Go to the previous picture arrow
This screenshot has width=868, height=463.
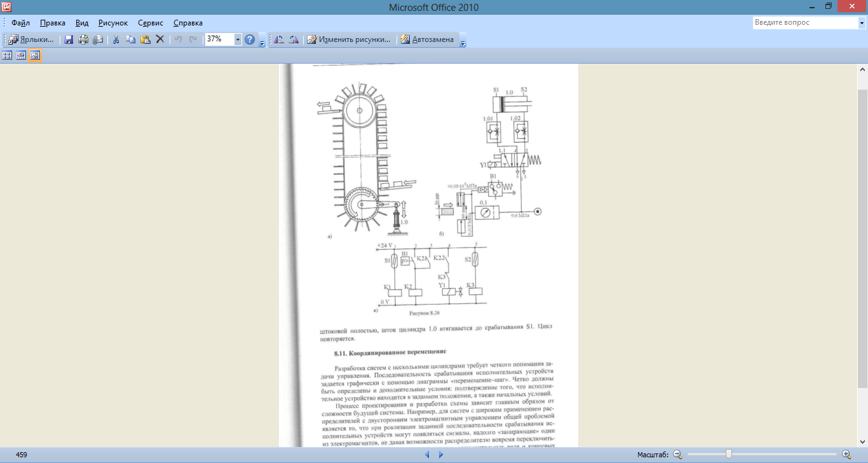[427, 455]
